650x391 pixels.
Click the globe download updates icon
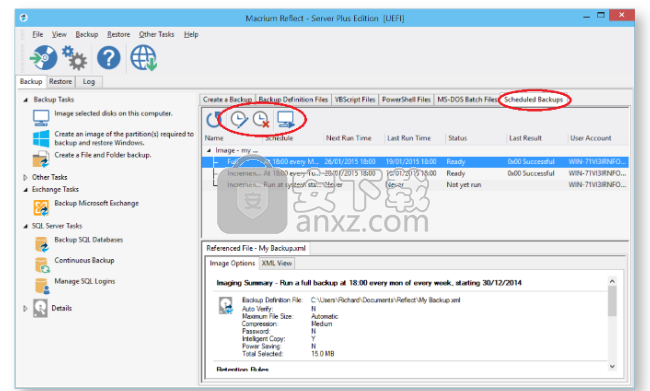pos(143,58)
